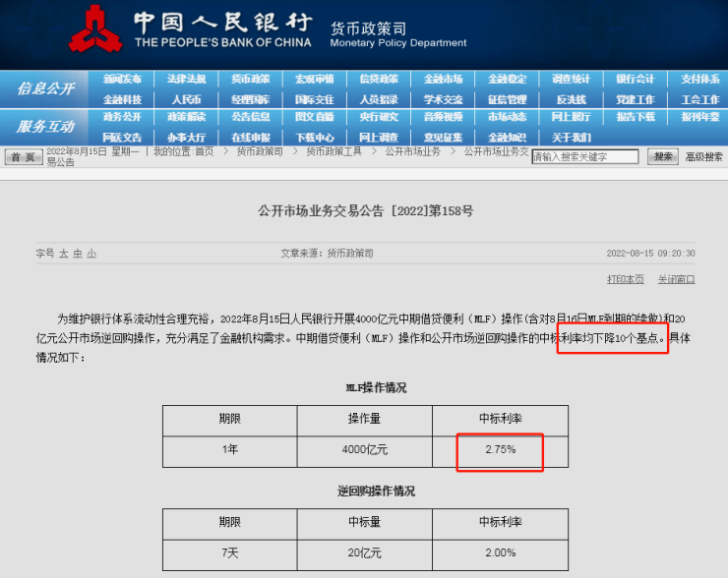
Task: Open 下载中心 link
Action: tap(315, 138)
